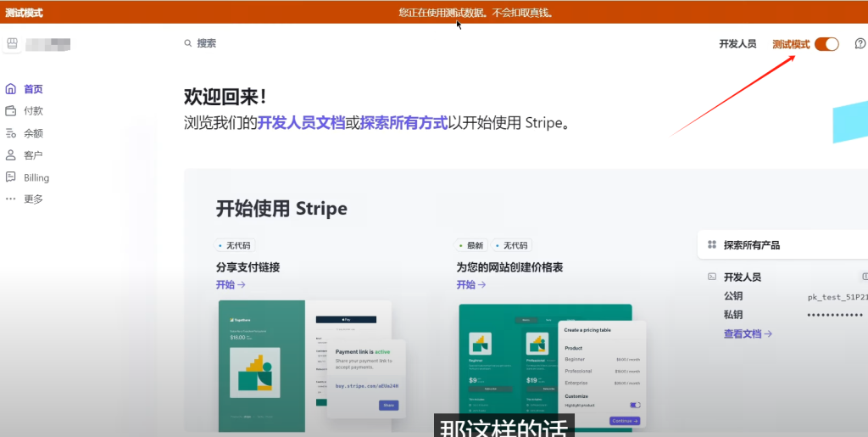
Task: Click 开始 under 为您的网站创建价格表
Action: pyautogui.click(x=471, y=285)
